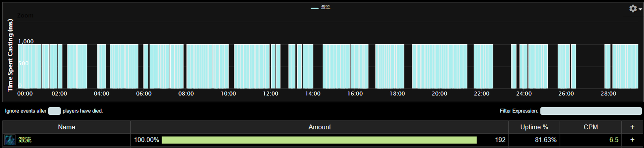Click the players-died count input field
The height and width of the screenshot is (148, 644).
54,111
